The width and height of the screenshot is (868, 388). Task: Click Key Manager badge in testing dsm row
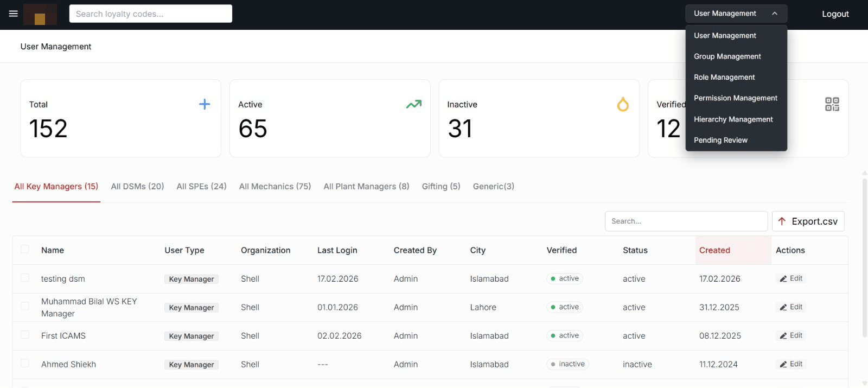click(192, 279)
